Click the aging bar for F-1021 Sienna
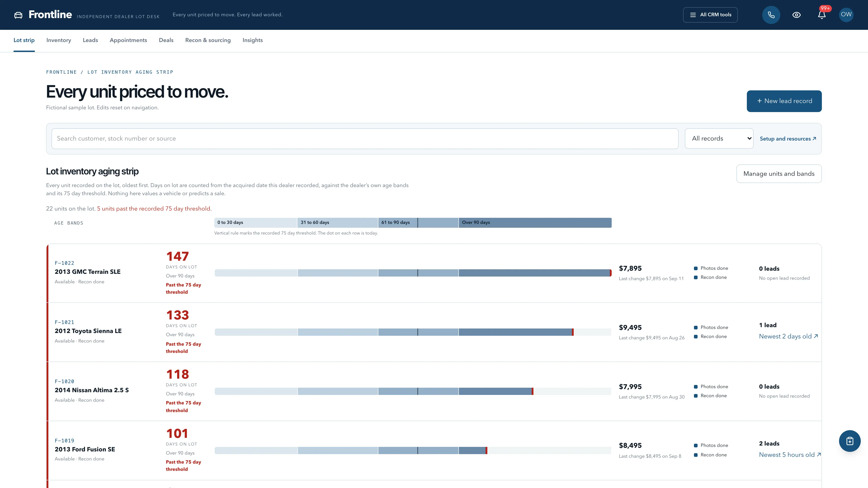The width and height of the screenshot is (868, 488). [413, 332]
